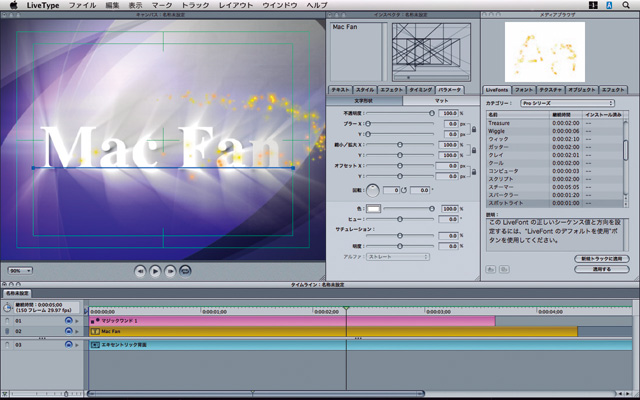Open the ファイル menu

click(82, 5)
